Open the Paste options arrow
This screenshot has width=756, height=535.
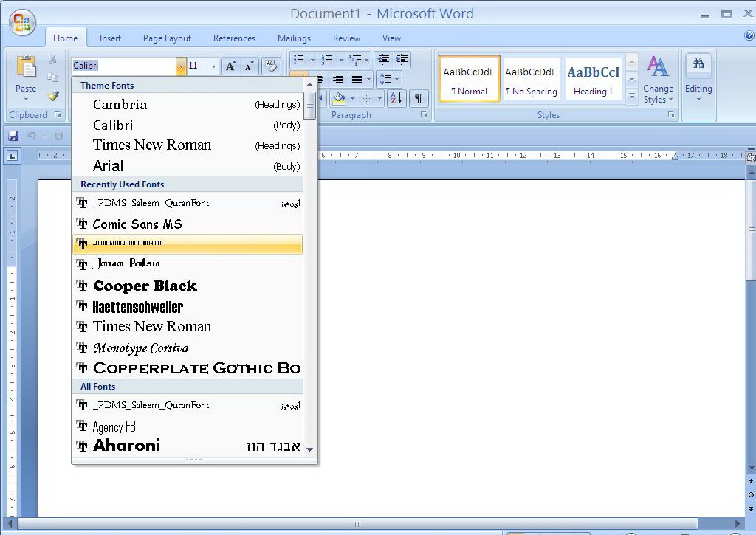click(26, 100)
